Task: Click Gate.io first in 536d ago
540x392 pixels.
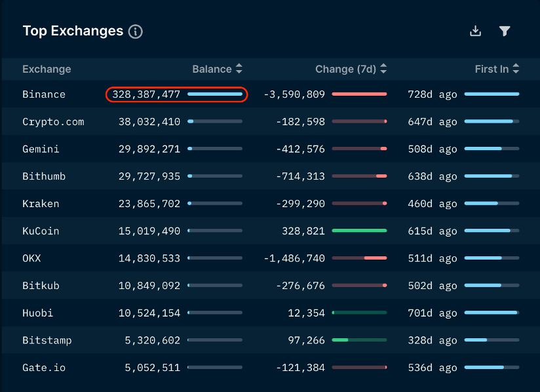Action: tap(433, 368)
